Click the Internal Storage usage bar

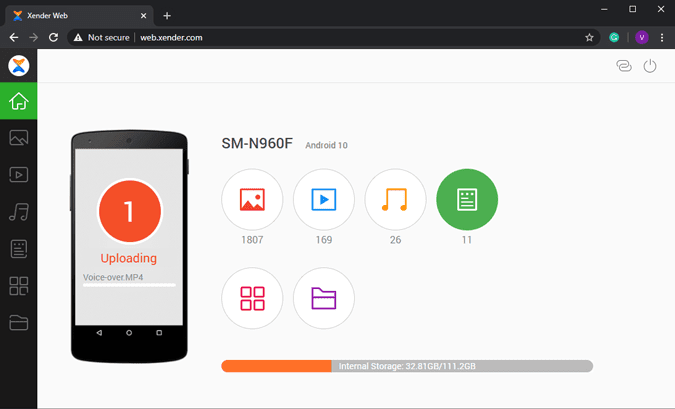407,366
